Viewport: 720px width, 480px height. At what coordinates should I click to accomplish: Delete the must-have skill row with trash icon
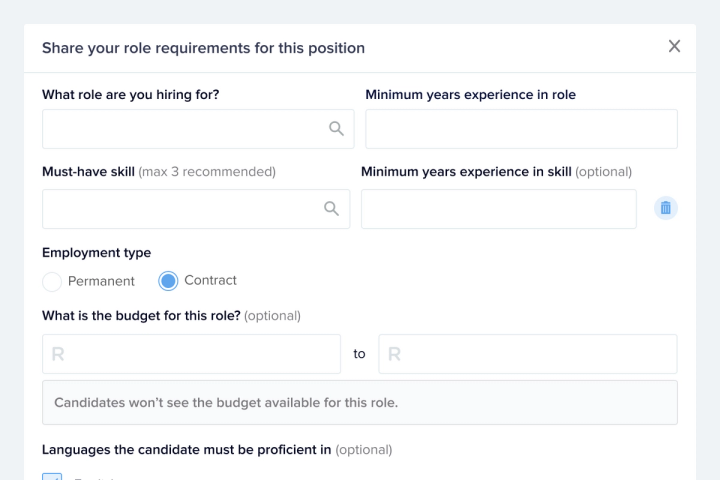[665, 208]
